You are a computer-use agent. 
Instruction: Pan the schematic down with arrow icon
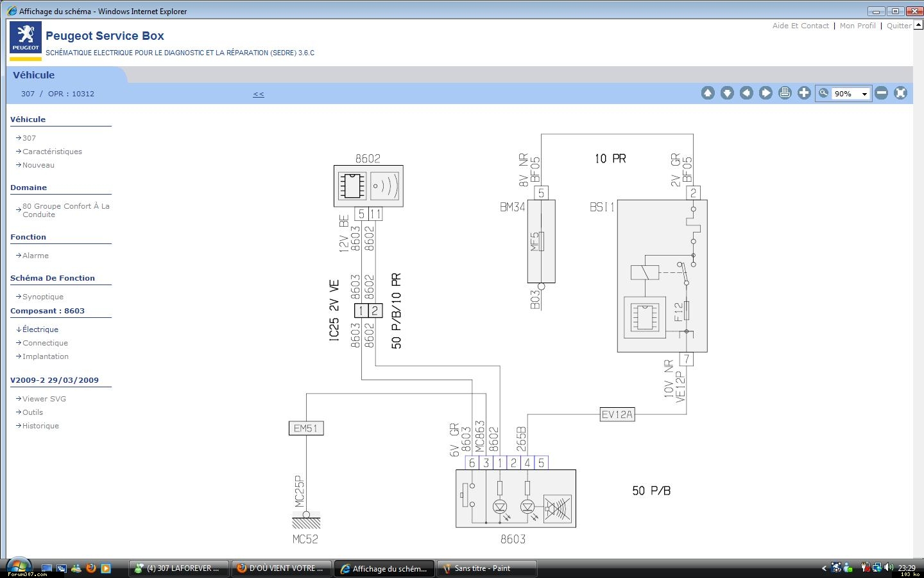tap(727, 93)
